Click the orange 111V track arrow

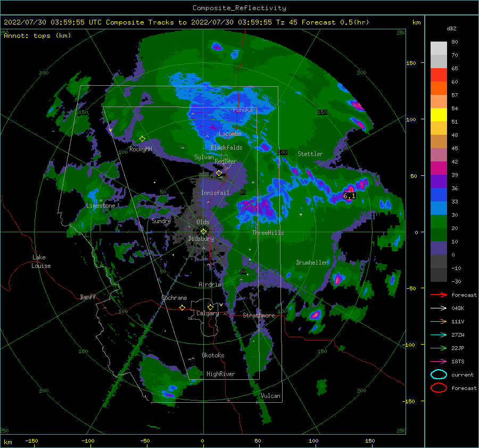point(439,321)
